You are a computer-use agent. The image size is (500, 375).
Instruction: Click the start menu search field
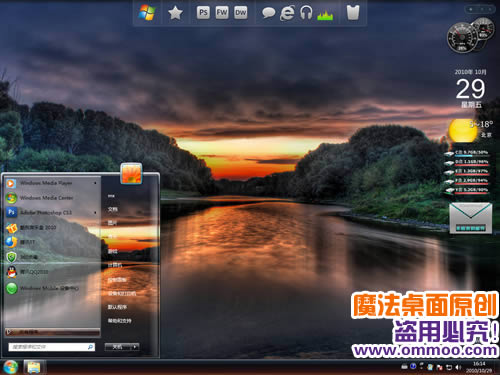[51, 347]
